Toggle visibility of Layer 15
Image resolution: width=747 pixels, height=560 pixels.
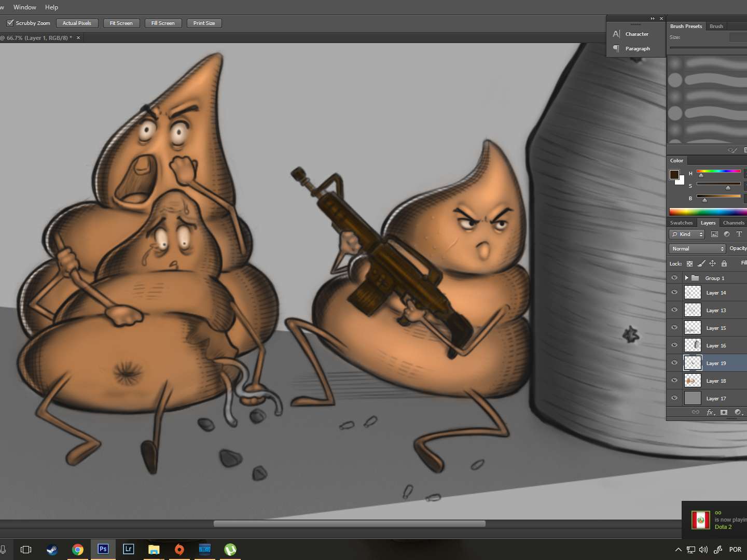[x=674, y=328]
